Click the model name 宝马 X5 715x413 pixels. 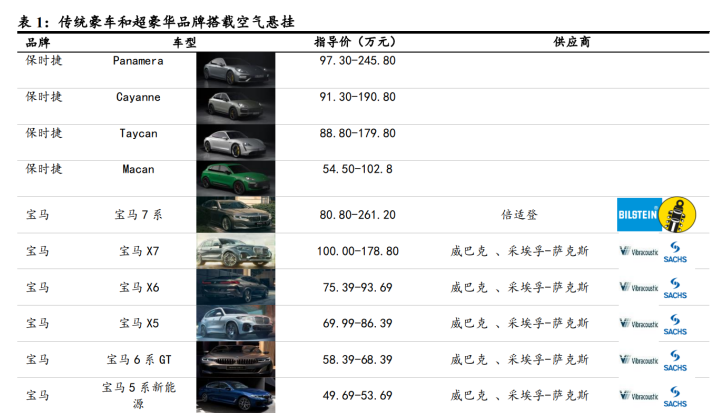click(139, 323)
